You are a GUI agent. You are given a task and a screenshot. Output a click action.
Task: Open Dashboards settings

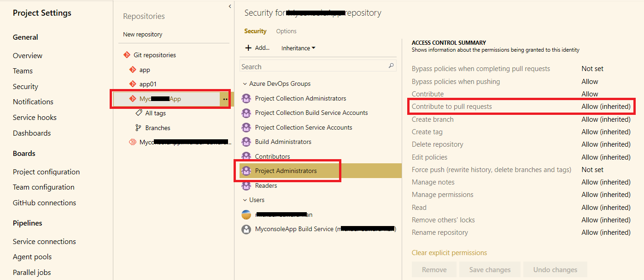click(x=32, y=133)
